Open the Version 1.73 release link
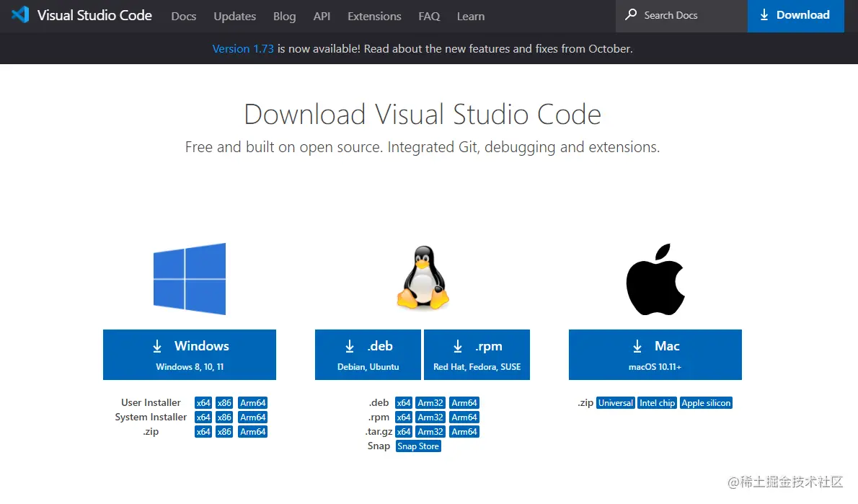 pyautogui.click(x=243, y=49)
